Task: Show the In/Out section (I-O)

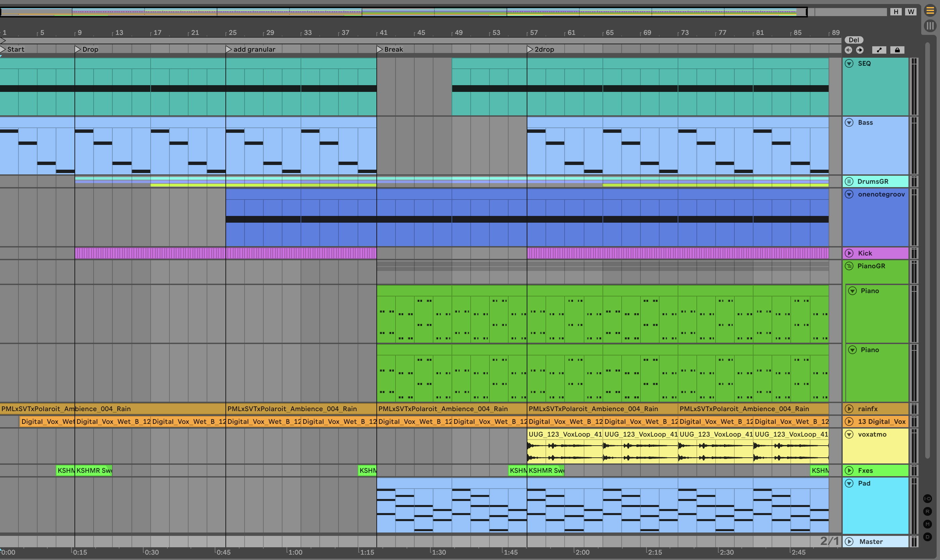Action: (x=928, y=499)
